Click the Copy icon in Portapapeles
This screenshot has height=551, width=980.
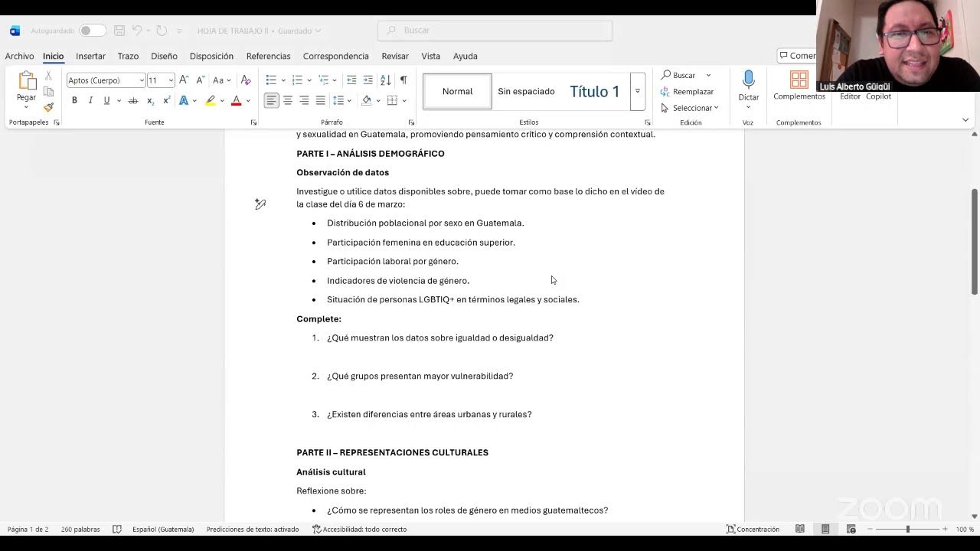point(48,92)
